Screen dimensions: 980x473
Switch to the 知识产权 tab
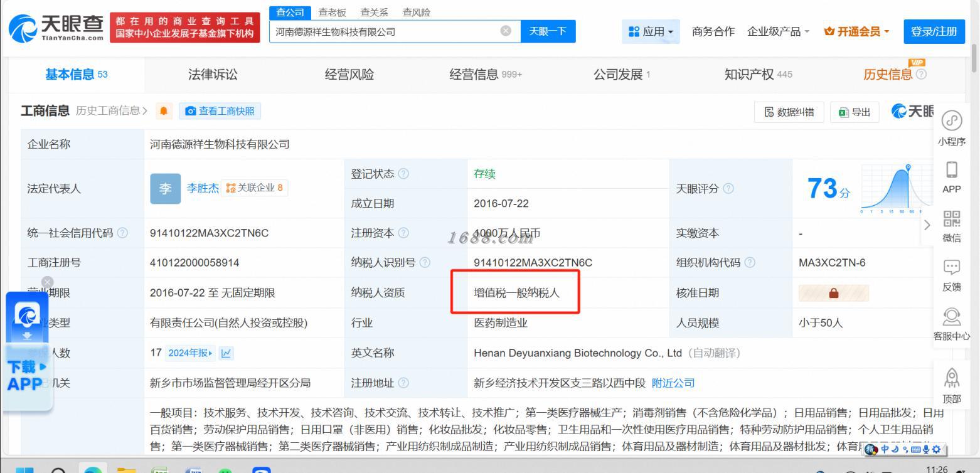758,75
